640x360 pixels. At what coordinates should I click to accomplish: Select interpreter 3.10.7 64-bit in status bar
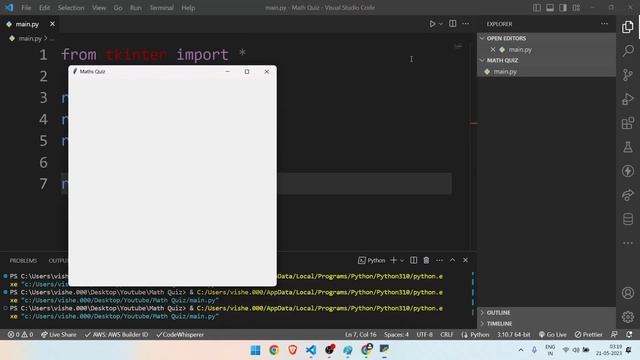click(x=513, y=335)
